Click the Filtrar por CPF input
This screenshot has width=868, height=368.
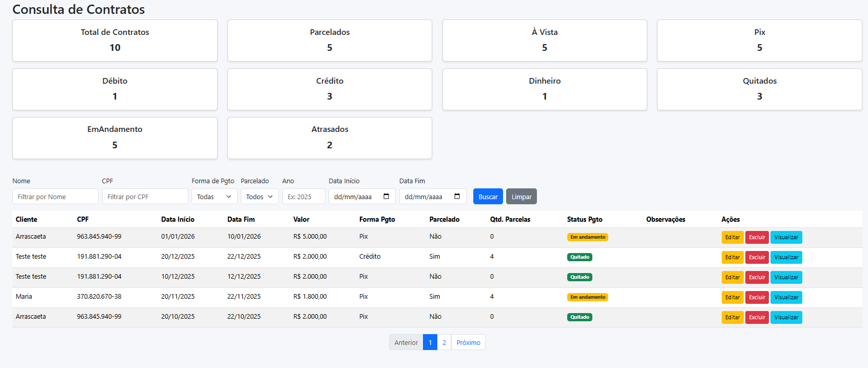click(x=145, y=197)
